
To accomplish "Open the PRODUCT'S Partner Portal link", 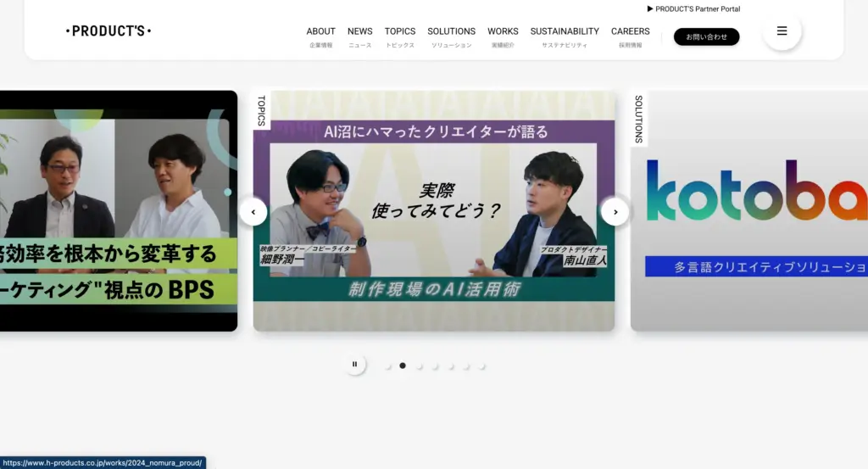I will pos(693,8).
